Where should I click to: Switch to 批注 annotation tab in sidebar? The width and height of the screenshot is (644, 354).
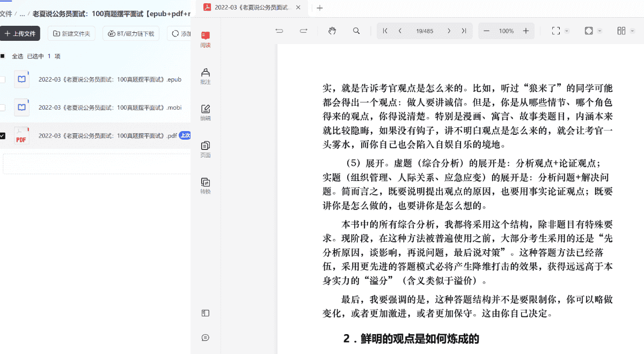pos(205,76)
